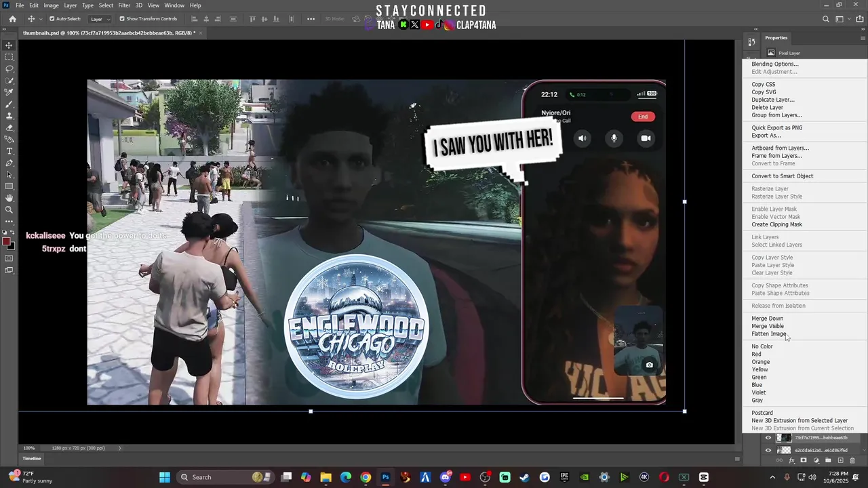Open more align options three dots
Screen dimensions: 868x488
(311, 19)
